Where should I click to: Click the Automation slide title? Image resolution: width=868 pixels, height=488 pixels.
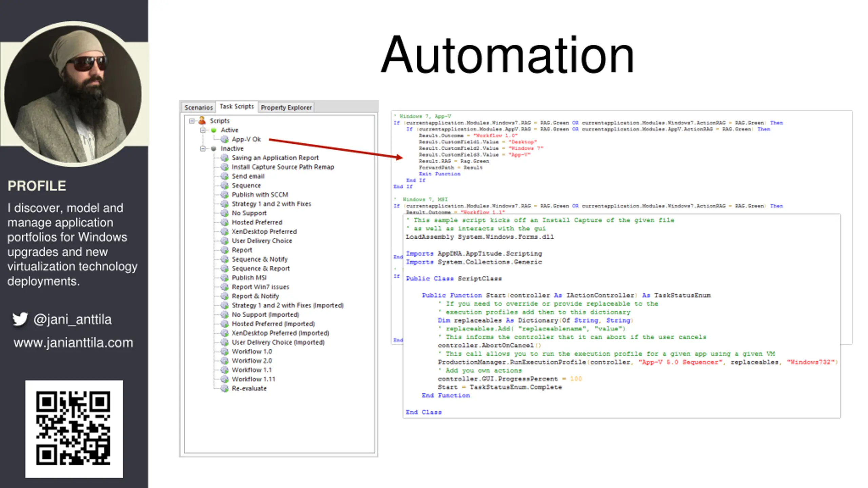507,54
